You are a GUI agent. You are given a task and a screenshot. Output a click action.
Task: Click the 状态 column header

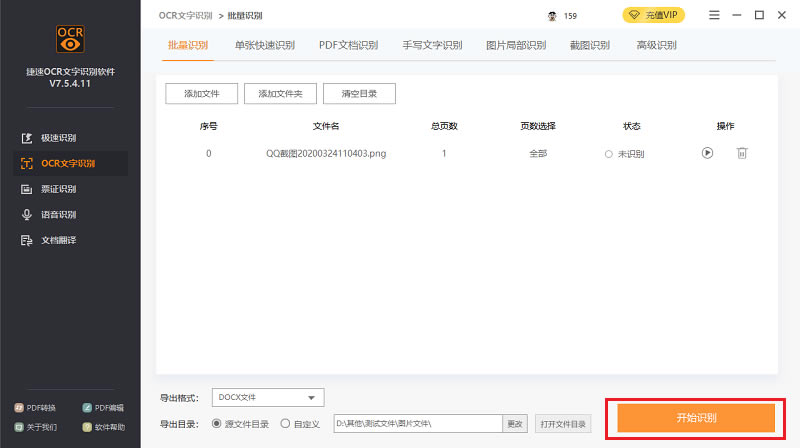[x=632, y=126]
